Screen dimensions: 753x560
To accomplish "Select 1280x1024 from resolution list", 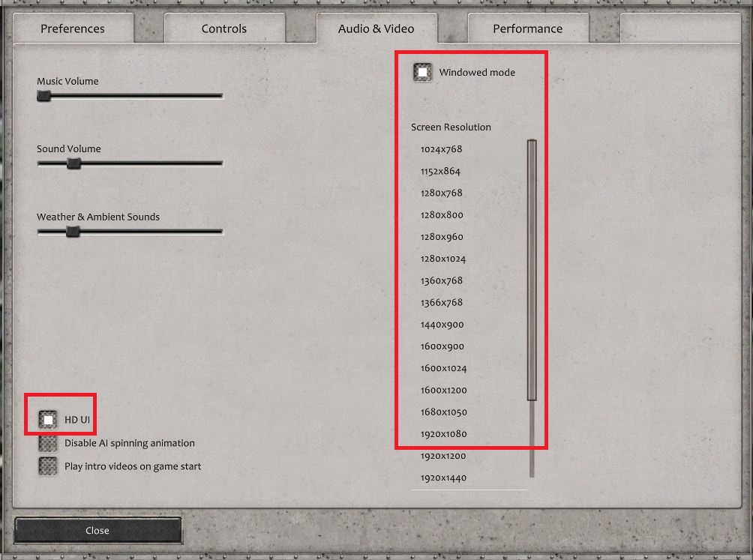I will (x=442, y=259).
